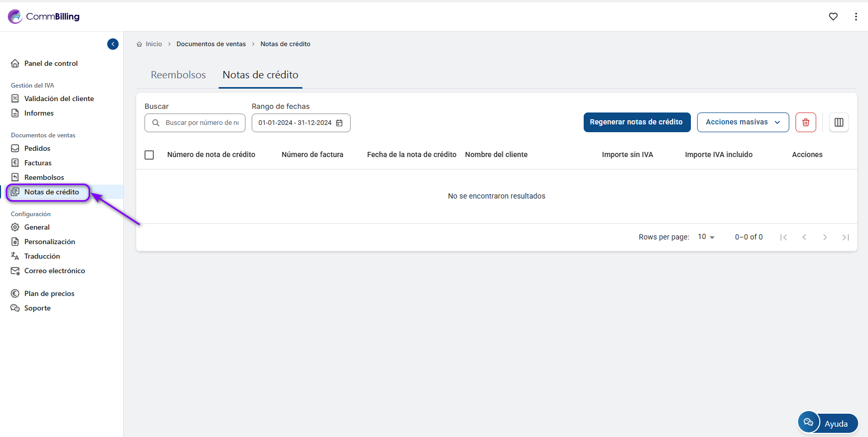Open Traducción settings in sidebar
This screenshot has height=437, width=868.
click(42, 256)
